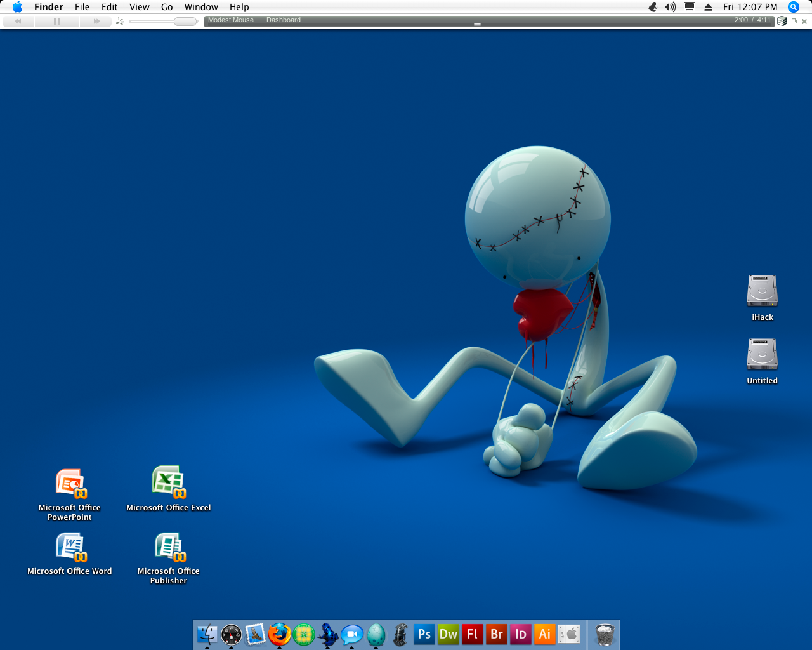Launch Firefox from the Dock
The width and height of the screenshot is (812, 650).
click(279, 634)
